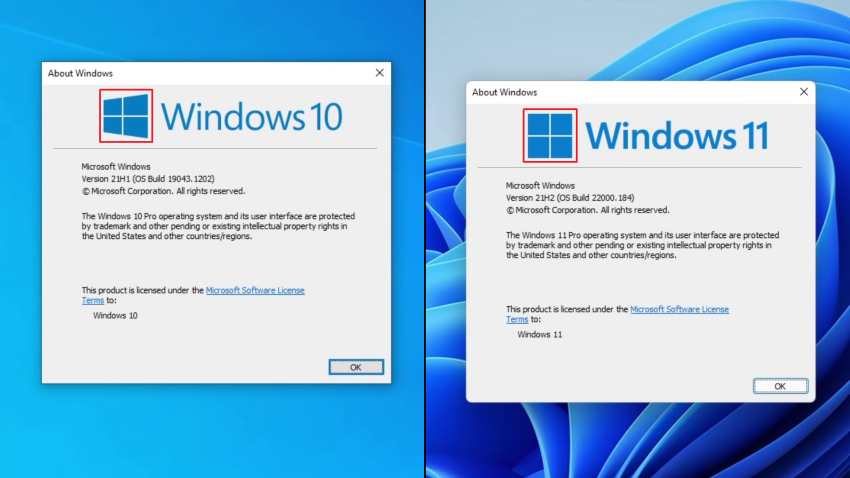Click the Windows 11 dialog title bar text
The width and height of the screenshot is (850, 478).
tap(504, 92)
